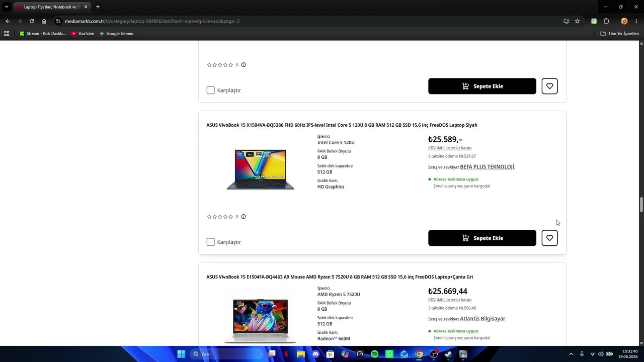Image resolution: width=644 pixels, height=362 pixels.
Task: Open the Google Gemini bookmark
Action: click(x=116, y=34)
